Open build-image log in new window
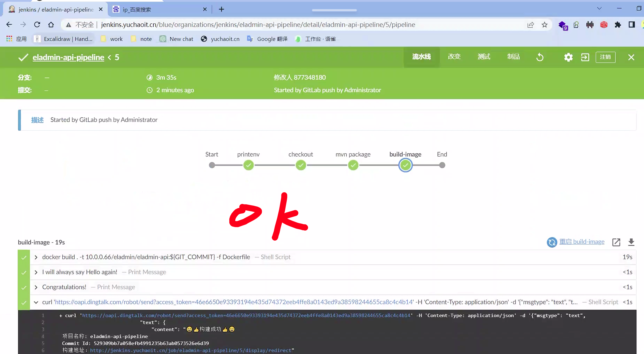 pos(616,242)
